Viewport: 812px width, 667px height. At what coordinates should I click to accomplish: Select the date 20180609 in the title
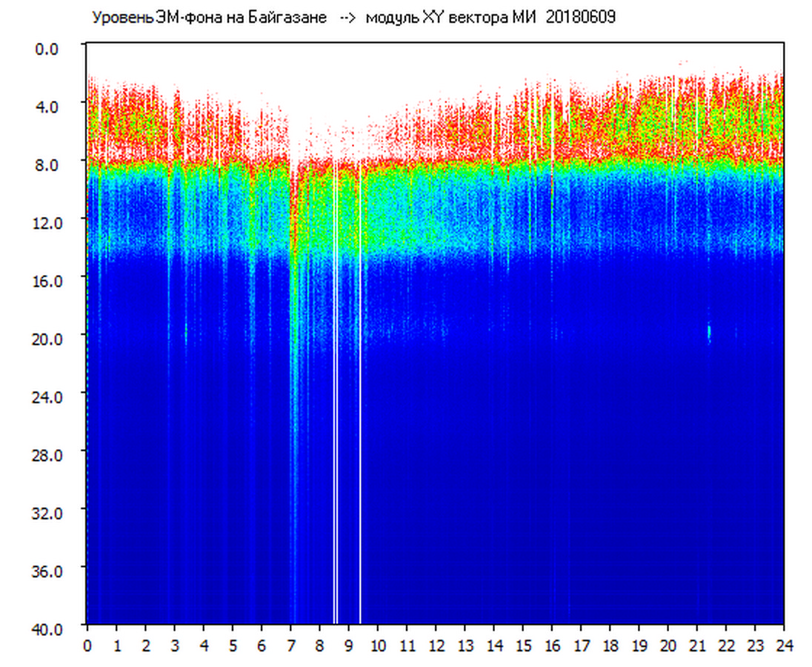(580, 18)
